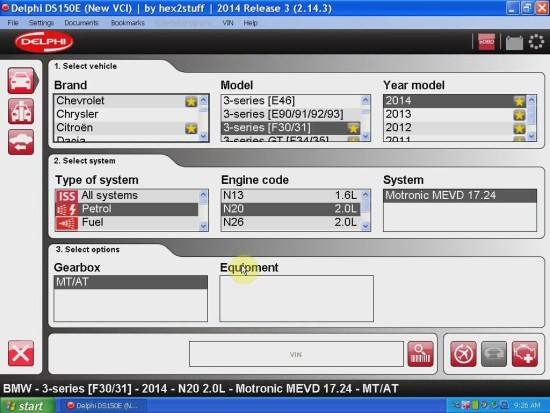550x413 pixels.
Task: Click the Delphi logo
Action: (44, 41)
